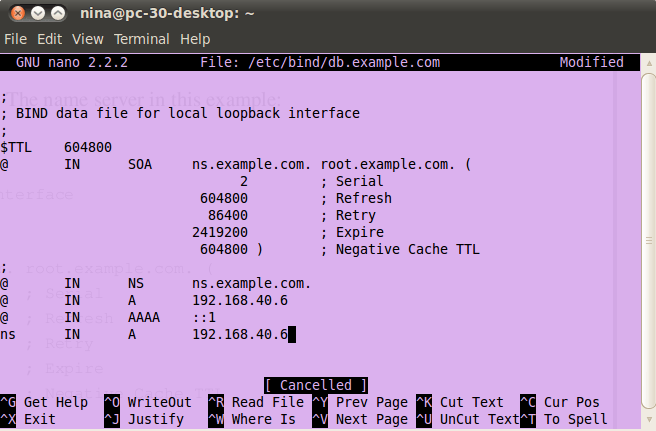
Task: Click the serial number 2
Action: (244, 182)
